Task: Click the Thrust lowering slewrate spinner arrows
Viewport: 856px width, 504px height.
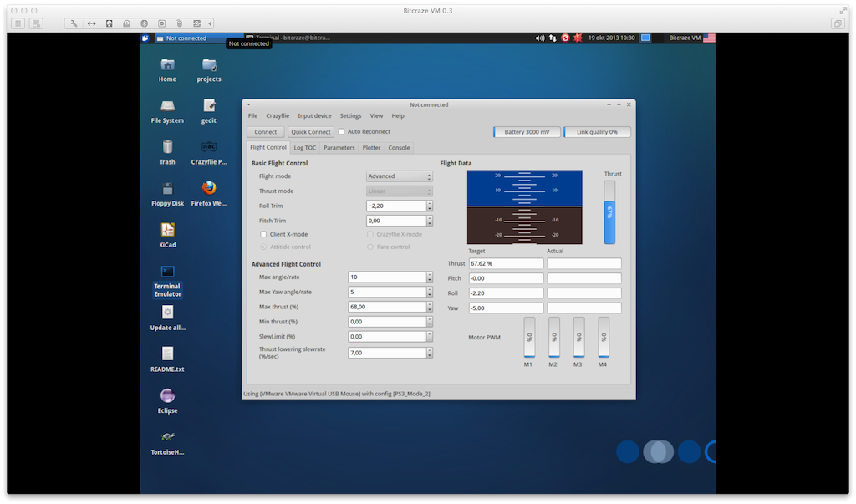Action: [430, 353]
